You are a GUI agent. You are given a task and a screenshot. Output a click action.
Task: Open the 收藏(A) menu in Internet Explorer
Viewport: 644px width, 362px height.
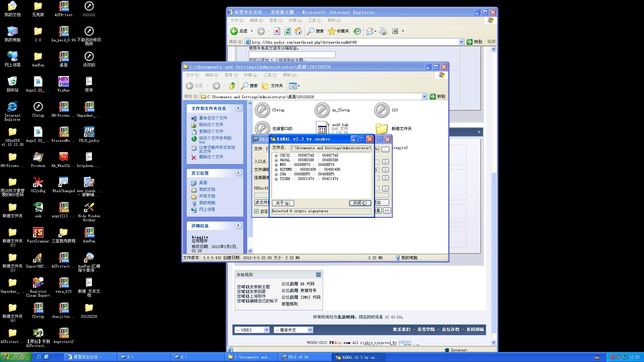click(295, 20)
